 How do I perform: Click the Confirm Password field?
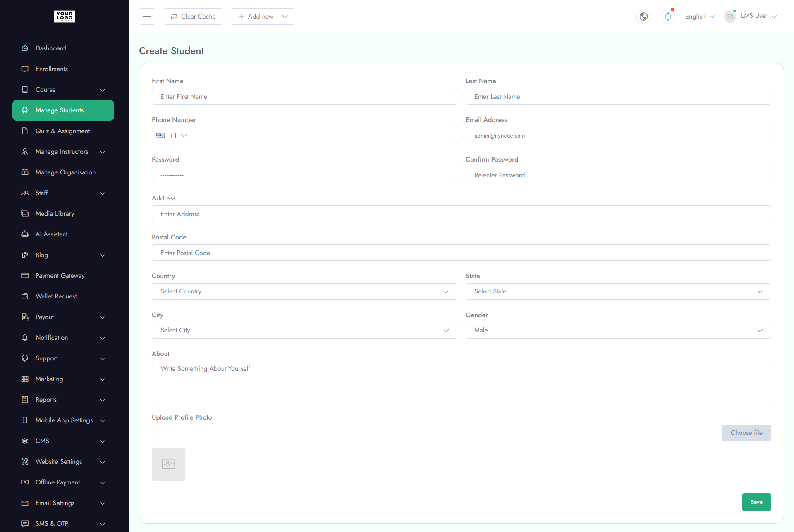pos(618,175)
